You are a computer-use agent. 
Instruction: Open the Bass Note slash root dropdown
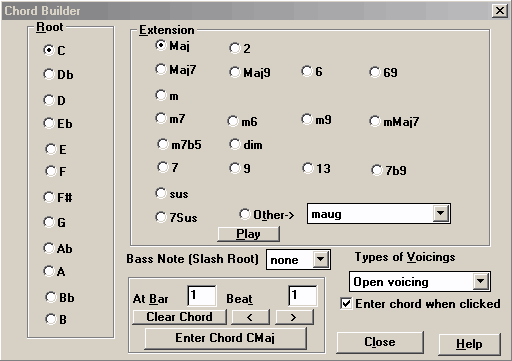tap(320, 259)
